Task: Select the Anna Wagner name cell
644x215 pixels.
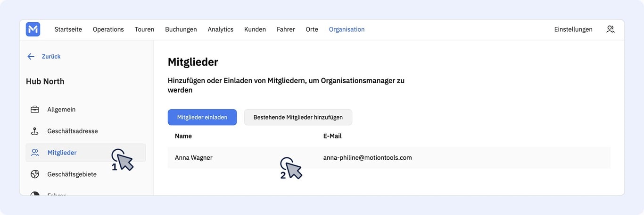Action: [x=194, y=158]
